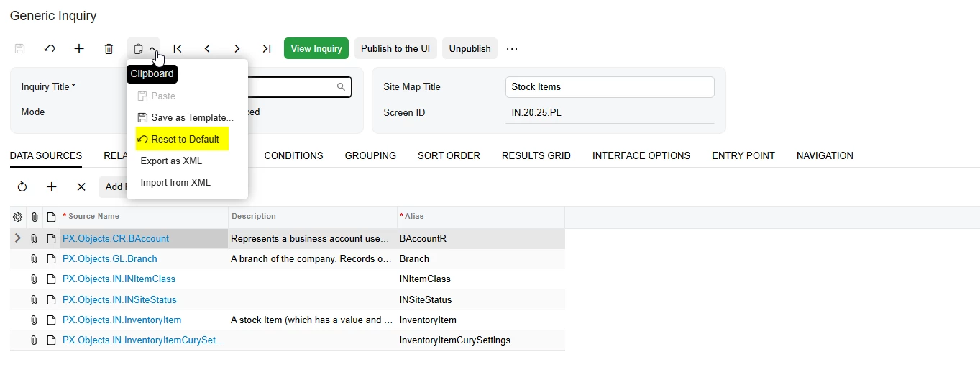Click note icon in BAccount row
The height and width of the screenshot is (388, 980).
pyautogui.click(x=51, y=238)
